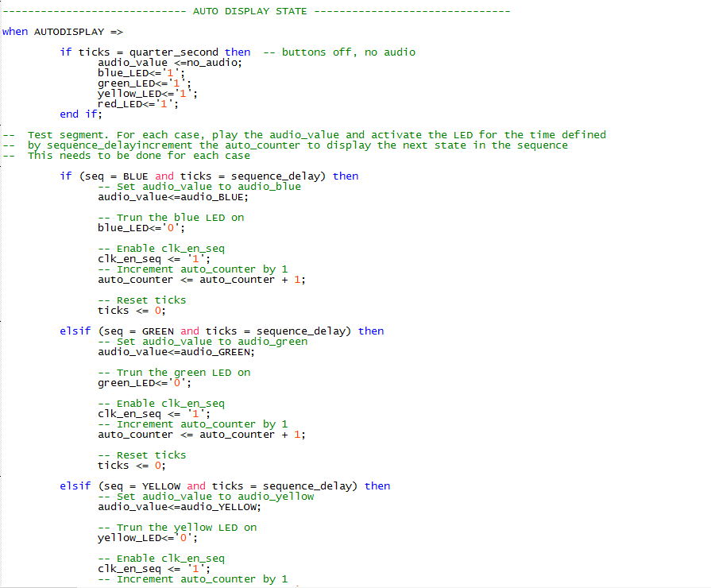Click the 'Trun the blue LED on' comment
Viewport: 711px width, 588px height.
pos(170,218)
